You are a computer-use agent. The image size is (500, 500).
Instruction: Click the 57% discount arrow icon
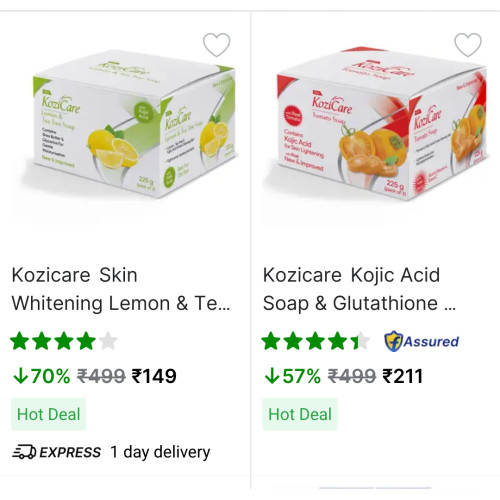272,376
